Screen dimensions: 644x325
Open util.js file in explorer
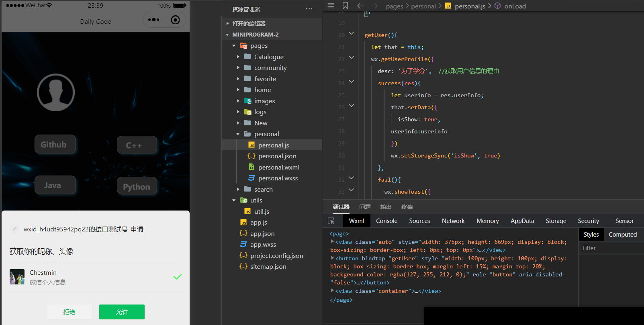[x=262, y=211]
